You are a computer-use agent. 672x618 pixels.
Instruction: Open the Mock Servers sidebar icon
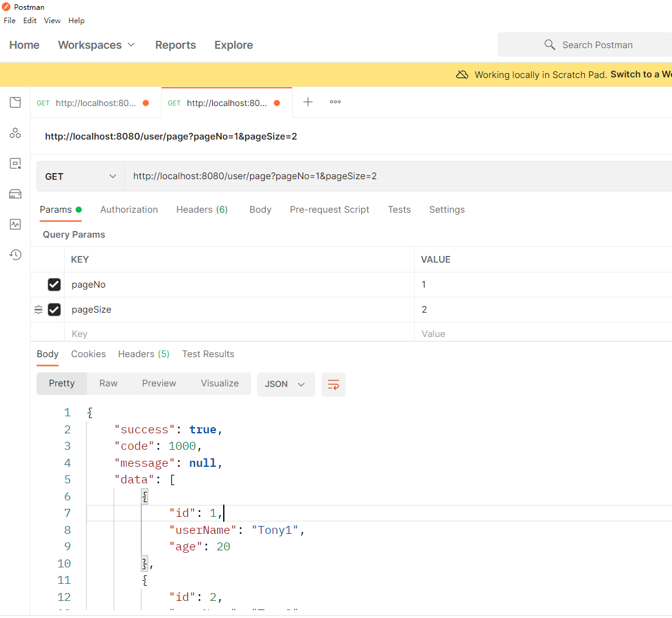coord(15,194)
